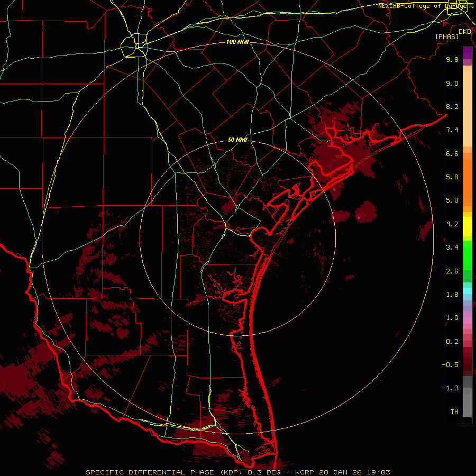Click the "19:03" time in the caption
476x476 pixels.
[x=379, y=472]
